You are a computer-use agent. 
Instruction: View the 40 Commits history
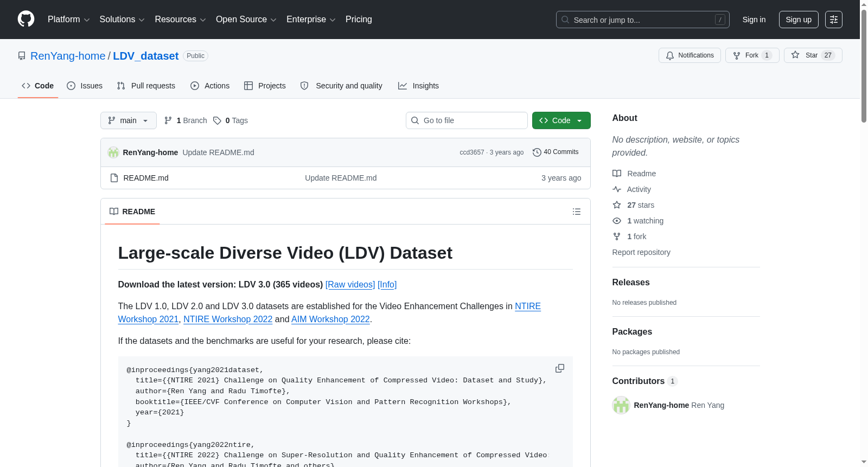click(556, 152)
